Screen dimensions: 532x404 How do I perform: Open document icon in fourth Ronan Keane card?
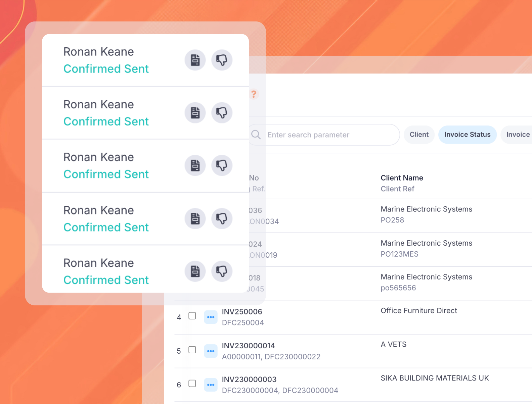point(195,218)
